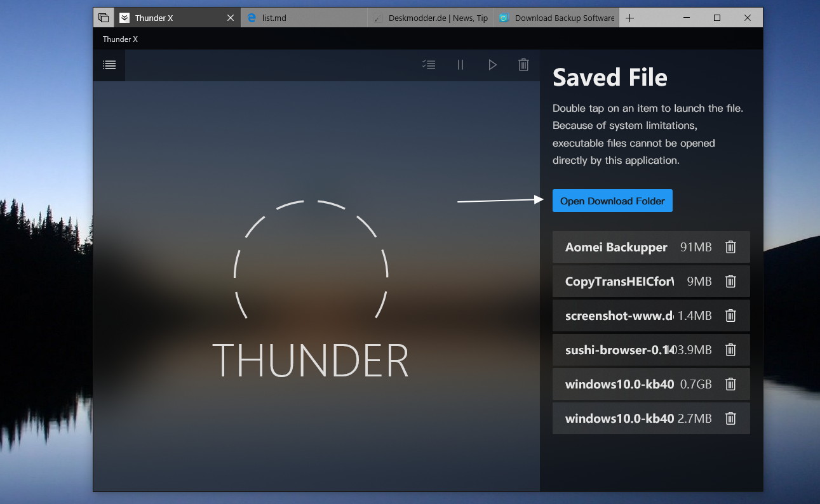Switch to Download Backup Software tab
This screenshot has height=504, width=820.
556,18
